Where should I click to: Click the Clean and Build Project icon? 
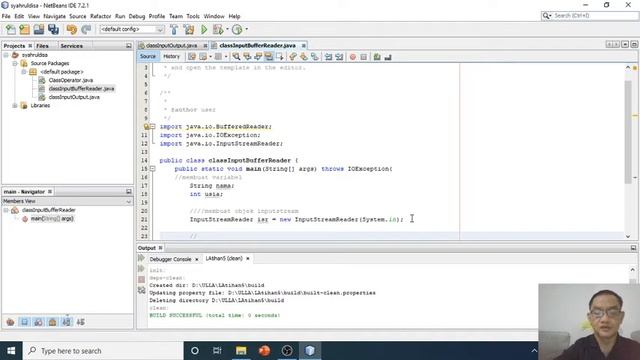tap(189, 29)
